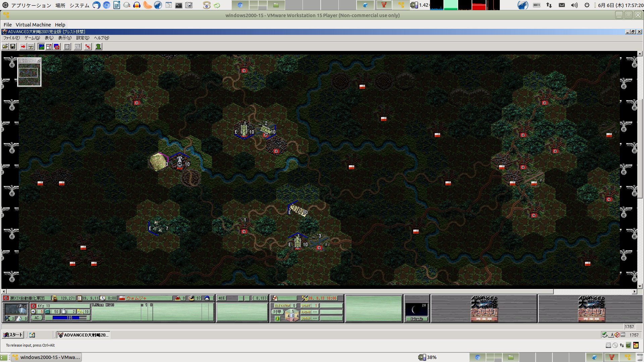
Task: Select the yellow highlighted hex unit
Action: 158,162
